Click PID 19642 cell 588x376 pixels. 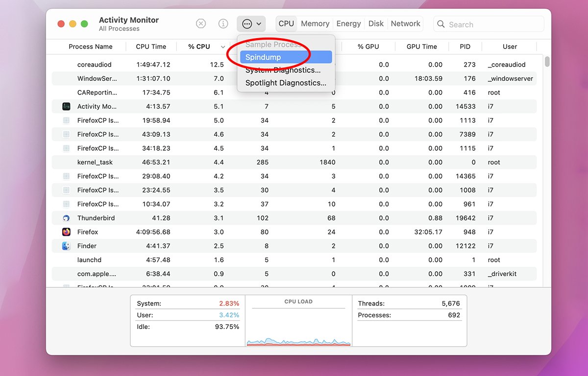(x=465, y=218)
